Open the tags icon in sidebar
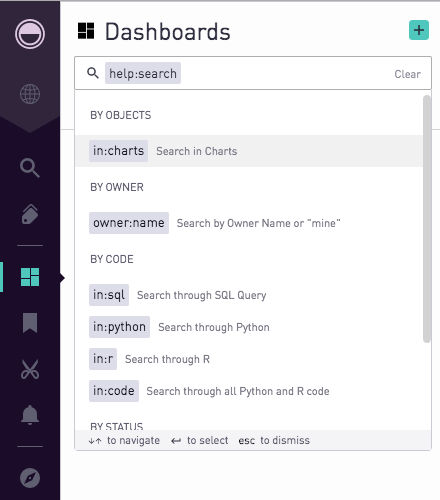 [30, 214]
